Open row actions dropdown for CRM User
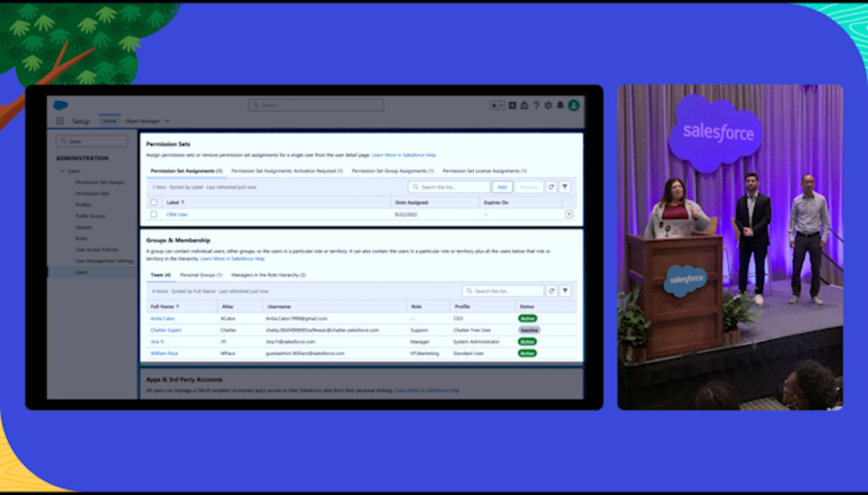 (x=569, y=215)
